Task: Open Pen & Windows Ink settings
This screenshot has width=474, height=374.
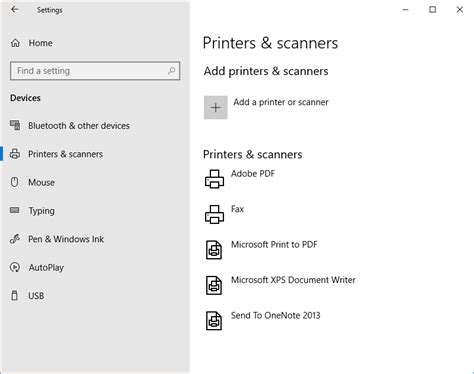Action: [x=66, y=239]
